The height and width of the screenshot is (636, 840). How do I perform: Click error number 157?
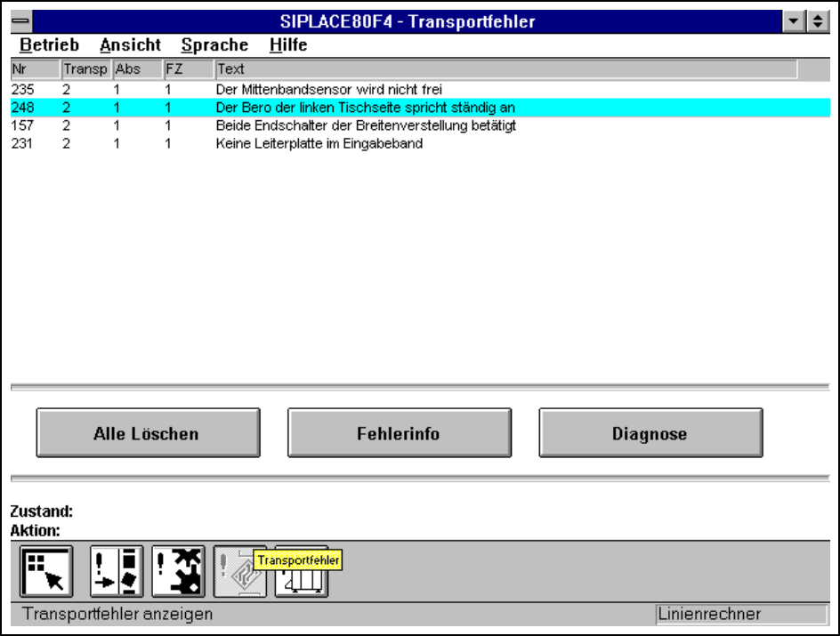pos(22,125)
